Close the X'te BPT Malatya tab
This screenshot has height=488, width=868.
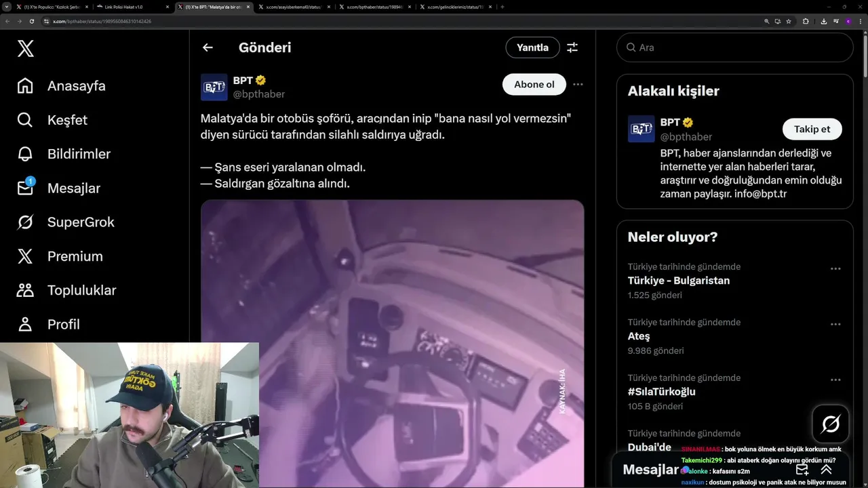tap(248, 7)
